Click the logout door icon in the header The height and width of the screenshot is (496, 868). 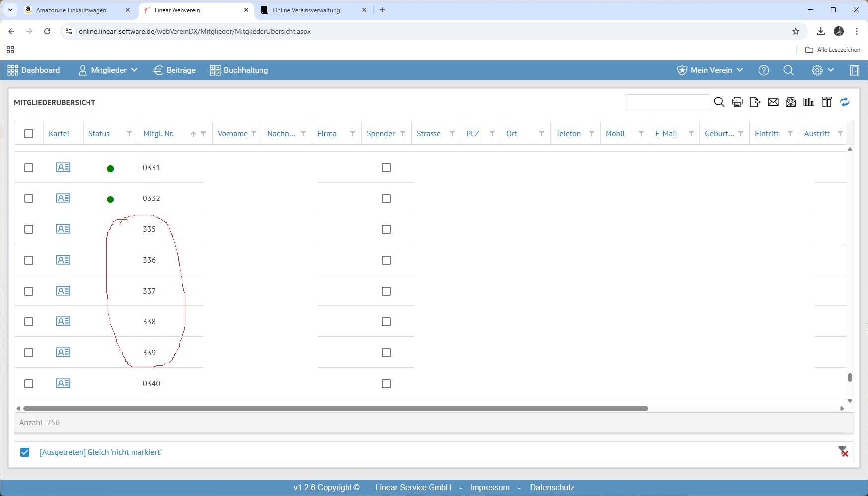point(854,70)
